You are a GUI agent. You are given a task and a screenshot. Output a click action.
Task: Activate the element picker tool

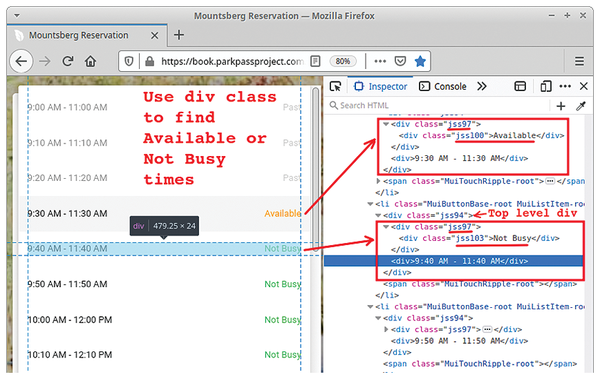point(336,87)
